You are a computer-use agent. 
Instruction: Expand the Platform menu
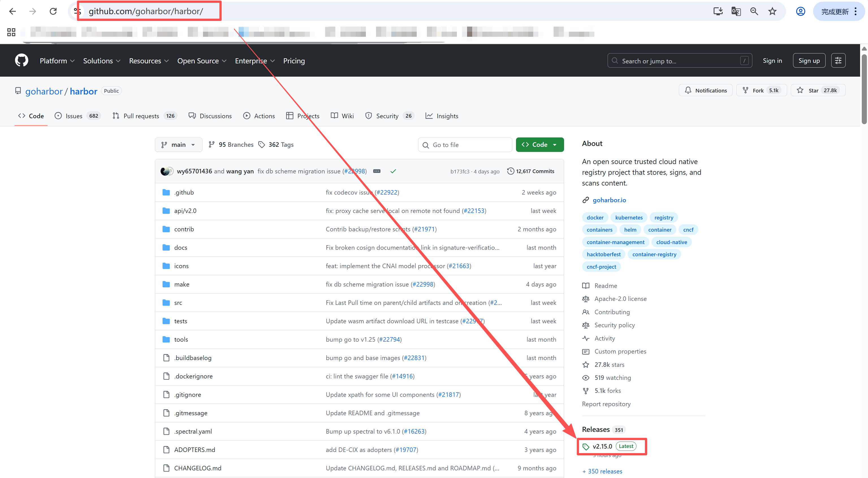coord(57,61)
